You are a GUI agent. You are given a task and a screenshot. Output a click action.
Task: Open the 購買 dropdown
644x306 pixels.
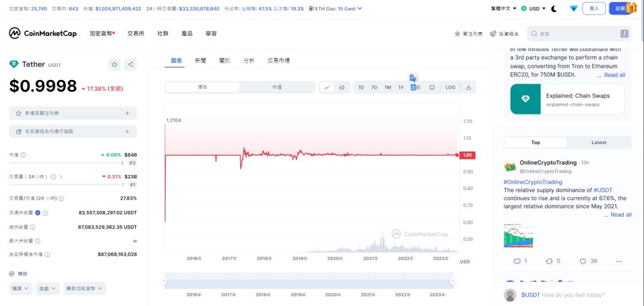click(x=21, y=288)
